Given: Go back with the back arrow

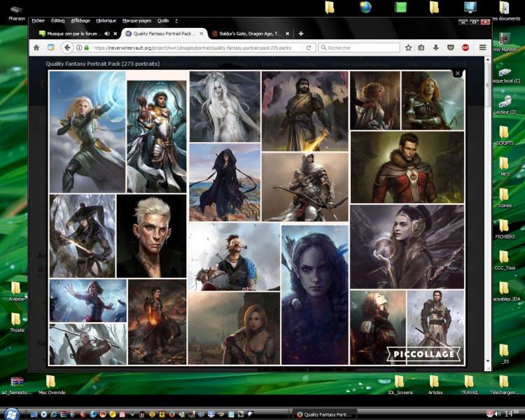Looking at the screenshot, I should [x=67, y=48].
